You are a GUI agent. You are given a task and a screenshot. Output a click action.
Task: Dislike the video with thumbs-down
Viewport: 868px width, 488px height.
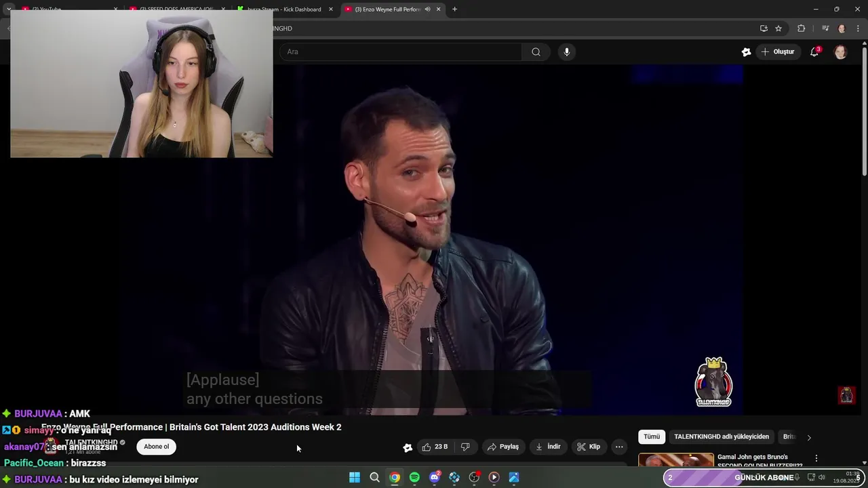(465, 447)
